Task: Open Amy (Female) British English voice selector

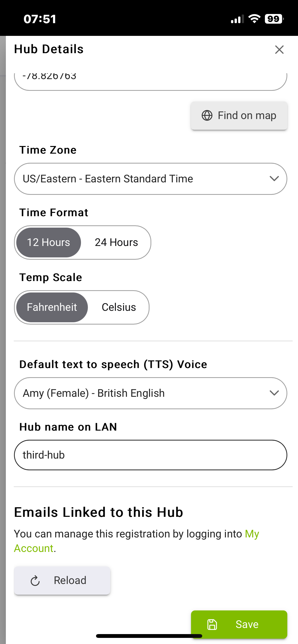Action: pyautogui.click(x=143, y=393)
